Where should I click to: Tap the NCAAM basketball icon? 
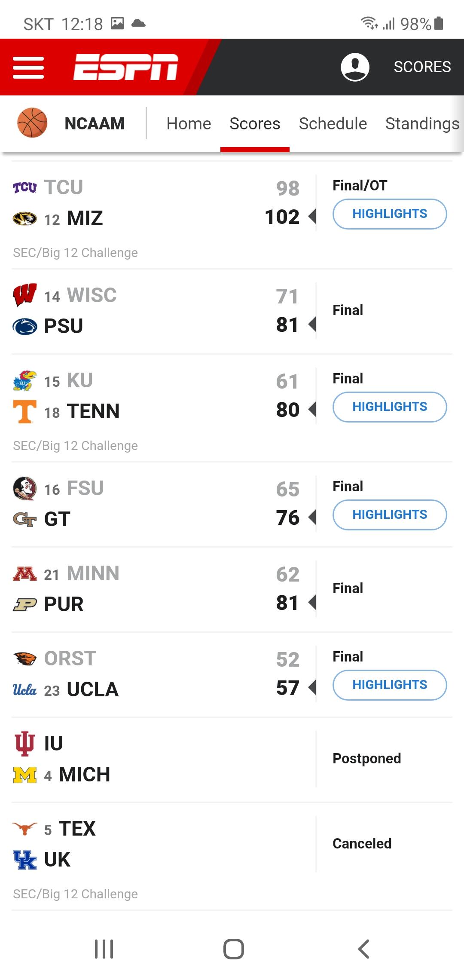pos(32,123)
